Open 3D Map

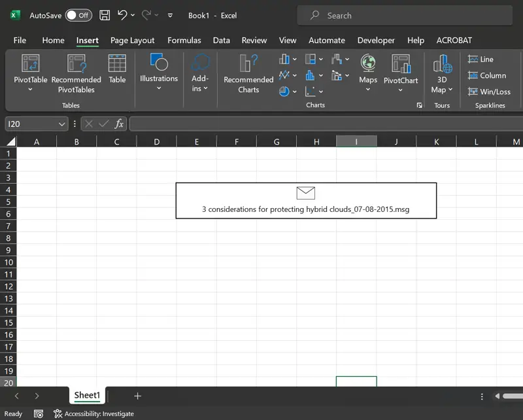(x=442, y=70)
